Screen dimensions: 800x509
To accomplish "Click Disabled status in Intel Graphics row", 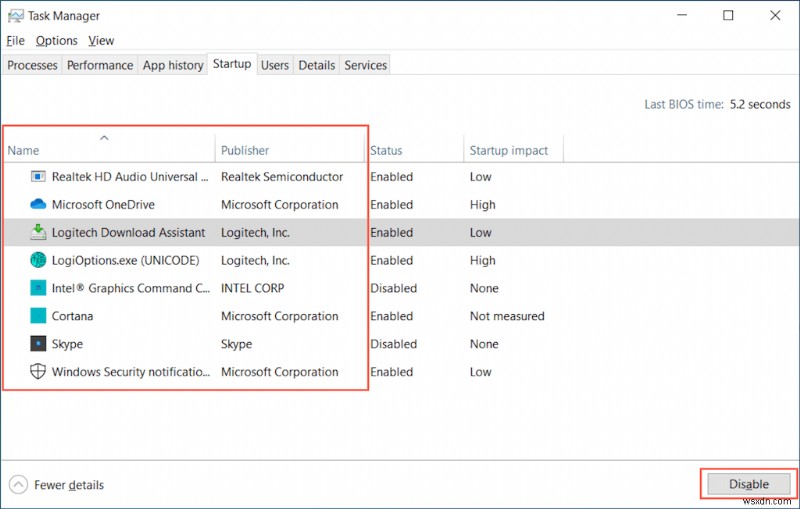I will point(393,288).
